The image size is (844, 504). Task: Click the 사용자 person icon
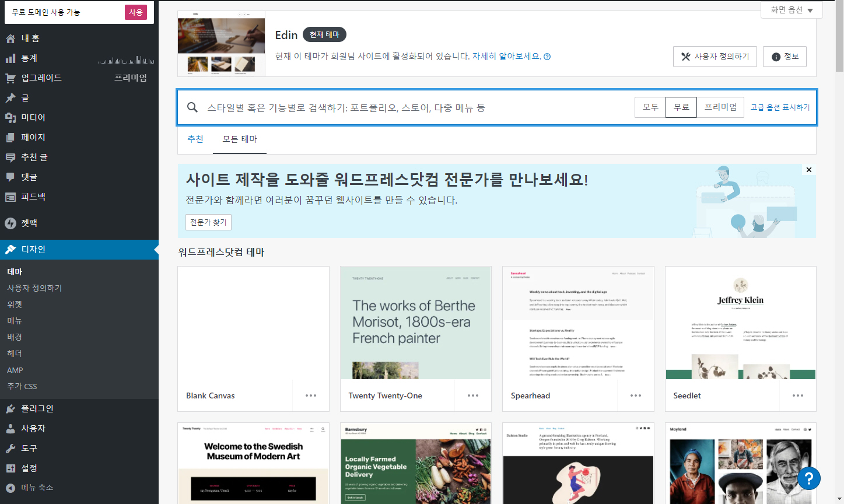[x=10, y=429]
